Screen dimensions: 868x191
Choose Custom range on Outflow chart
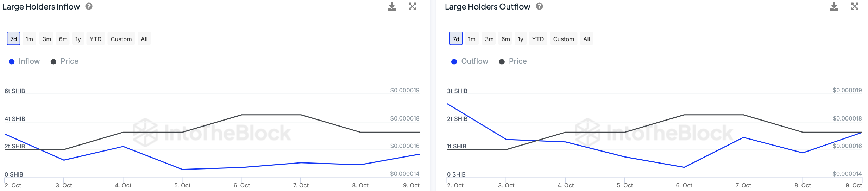pos(564,39)
